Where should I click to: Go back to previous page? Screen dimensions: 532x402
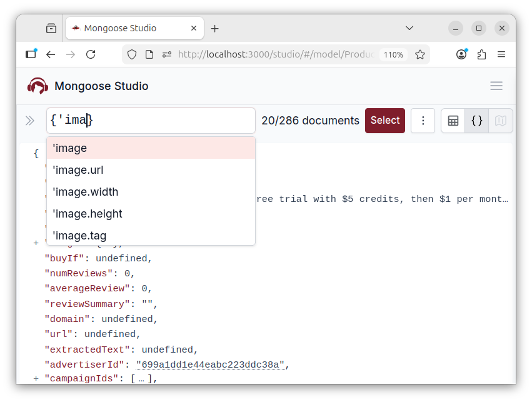tap(51, 54)
